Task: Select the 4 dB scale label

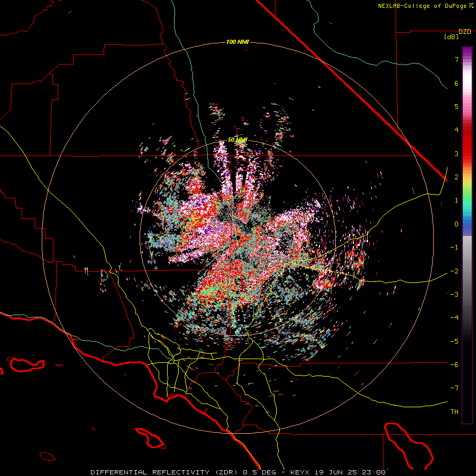Action: click(456, 130)
